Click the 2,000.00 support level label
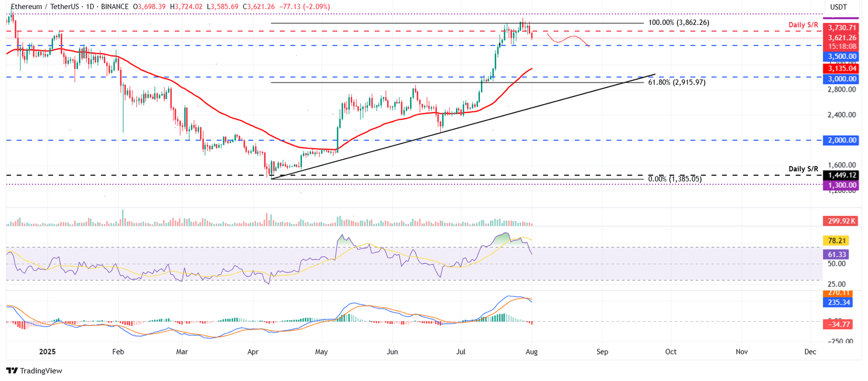 coord(840,140)
